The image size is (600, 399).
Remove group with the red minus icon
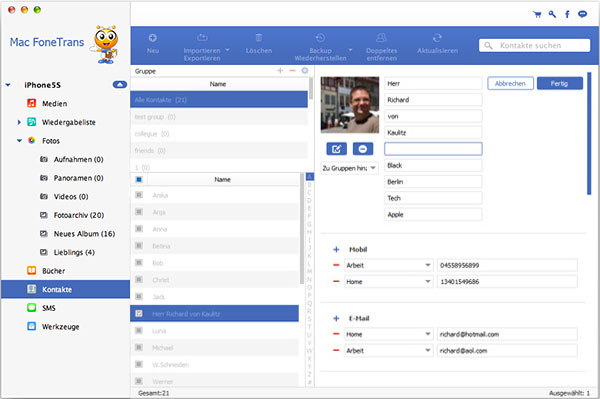[x=292, y=70]
